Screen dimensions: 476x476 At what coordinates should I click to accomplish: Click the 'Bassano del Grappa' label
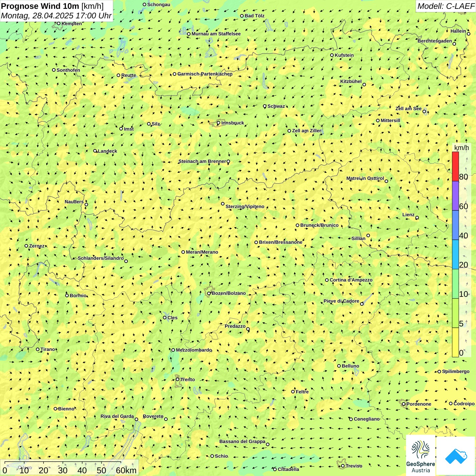242,441
